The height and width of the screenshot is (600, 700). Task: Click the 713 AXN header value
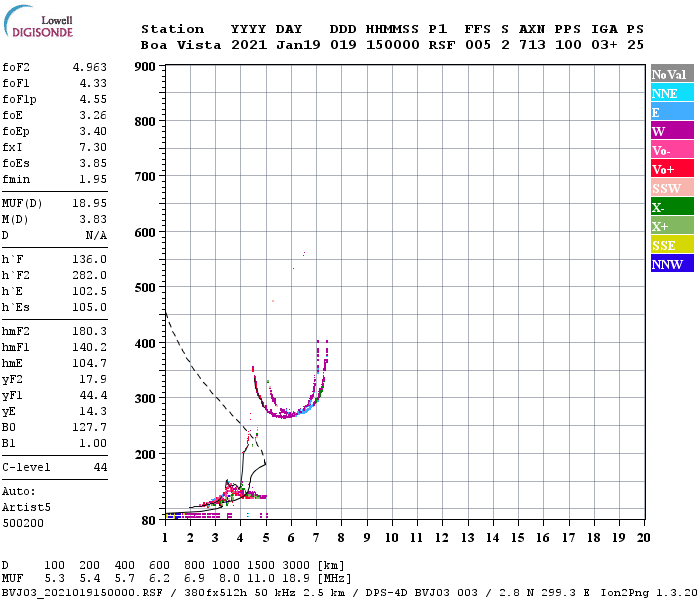coord(532,45)
